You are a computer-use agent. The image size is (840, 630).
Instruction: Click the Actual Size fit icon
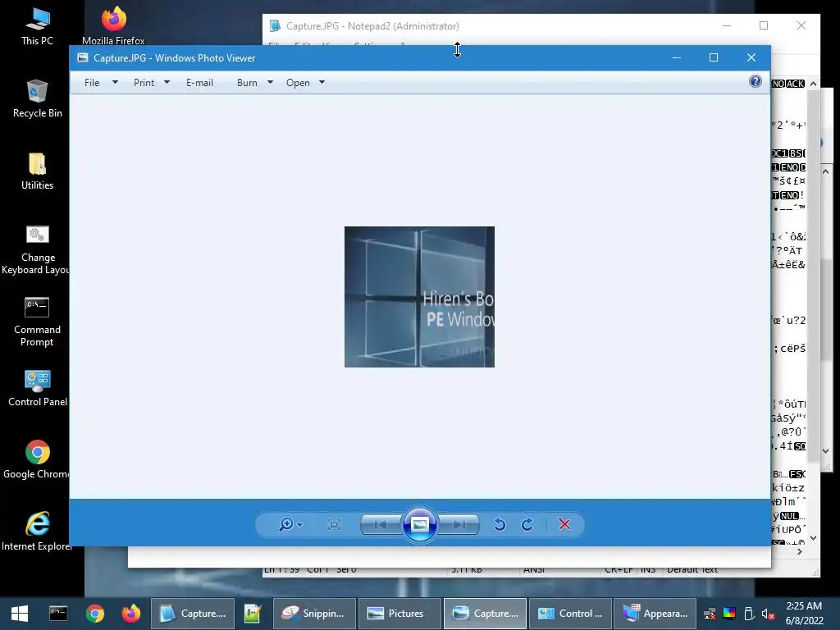(x=334, y=524)
